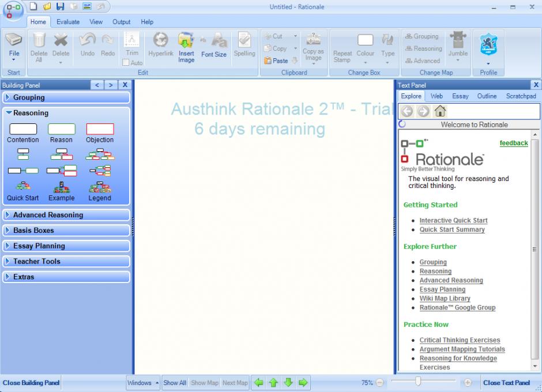Expand the Teacher Tools section
The width and height of the screenshot is (542, 392).
point(66,262)
